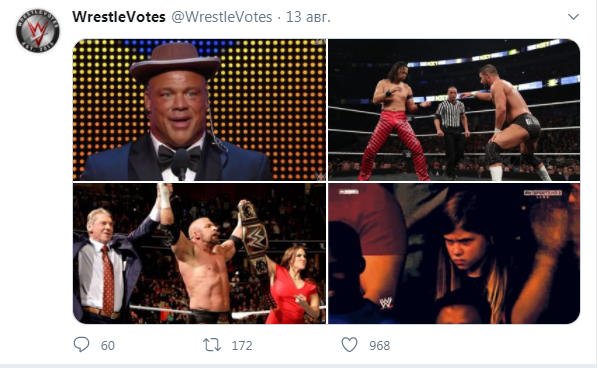Click the man wearing red tie

point(107,265)
